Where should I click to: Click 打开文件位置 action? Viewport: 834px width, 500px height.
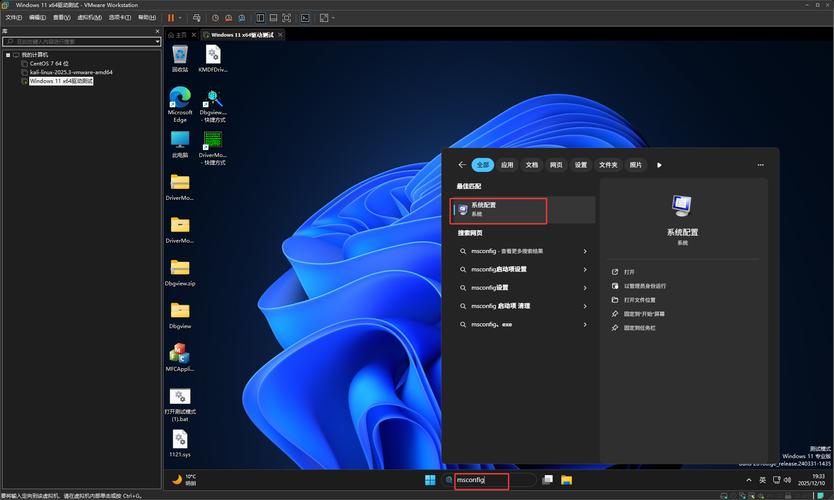point(639,300)
